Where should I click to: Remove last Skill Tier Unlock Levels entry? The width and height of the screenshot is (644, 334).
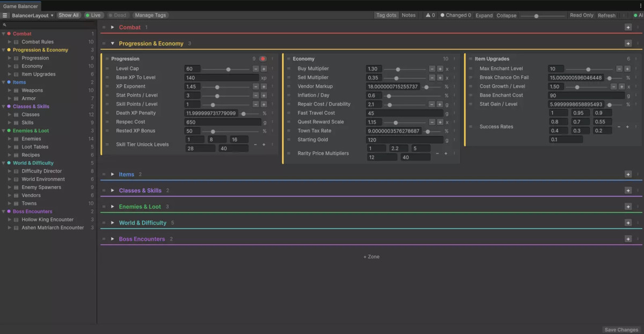click(255, 144)
